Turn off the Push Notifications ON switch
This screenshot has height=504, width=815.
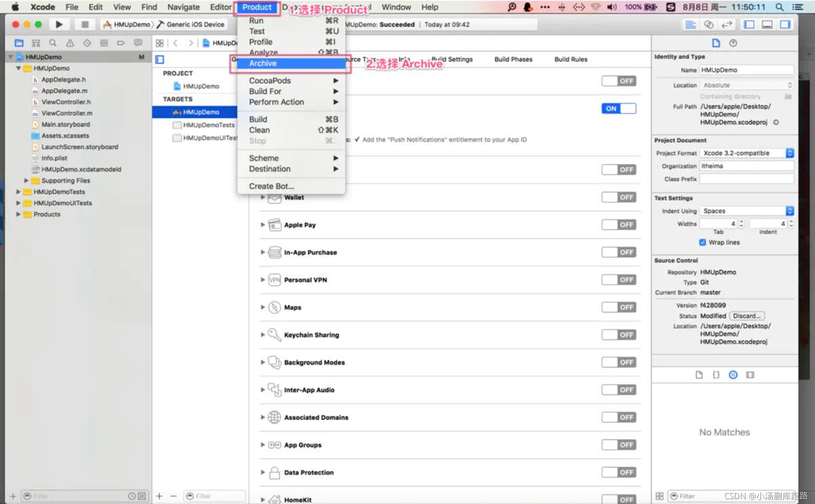pyautogui.click(x=618, y=109)
